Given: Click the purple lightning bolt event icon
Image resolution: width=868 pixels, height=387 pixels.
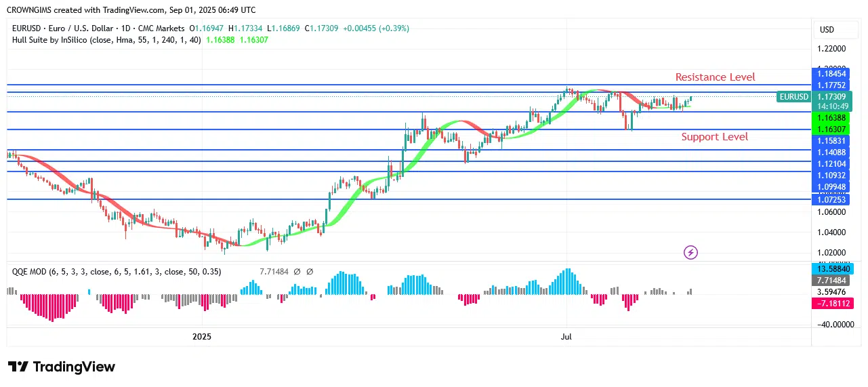Looking at the screenshot, I should point(690,253).
